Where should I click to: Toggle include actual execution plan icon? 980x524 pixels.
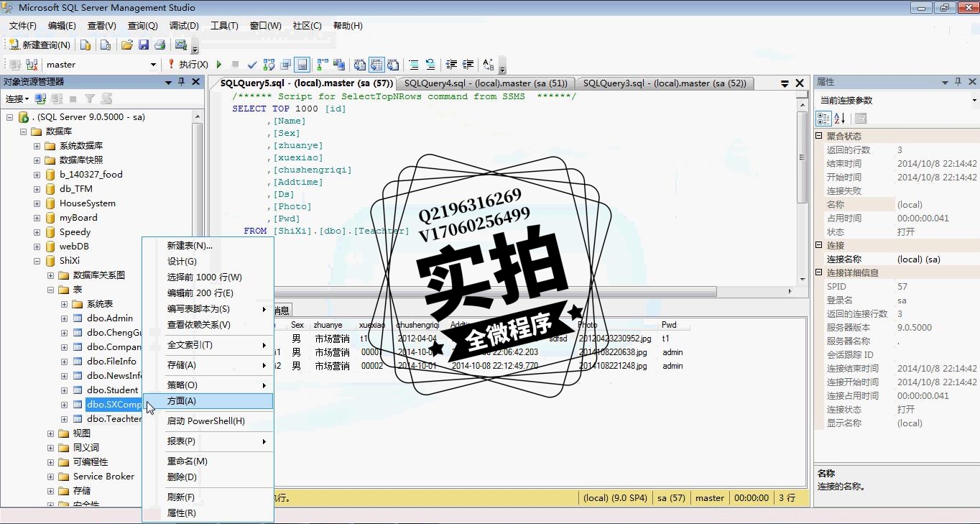tap(323, 65)
